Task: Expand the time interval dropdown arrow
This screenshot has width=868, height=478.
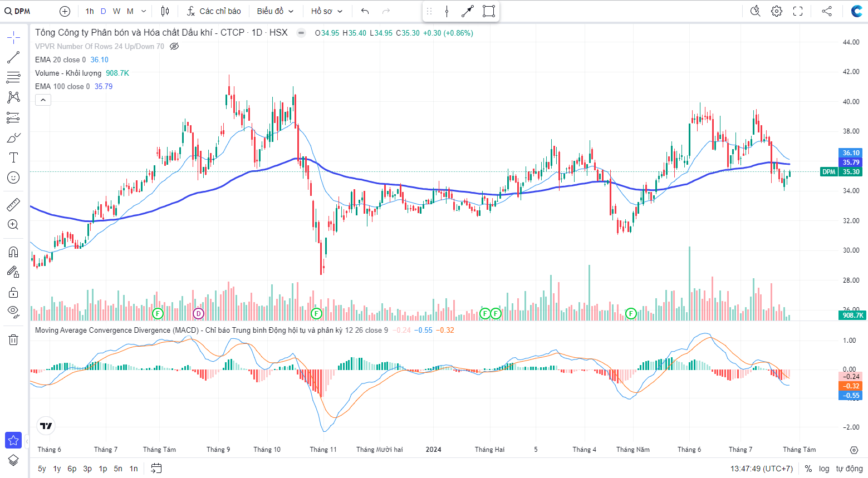Action: click(x=144, y=11)
